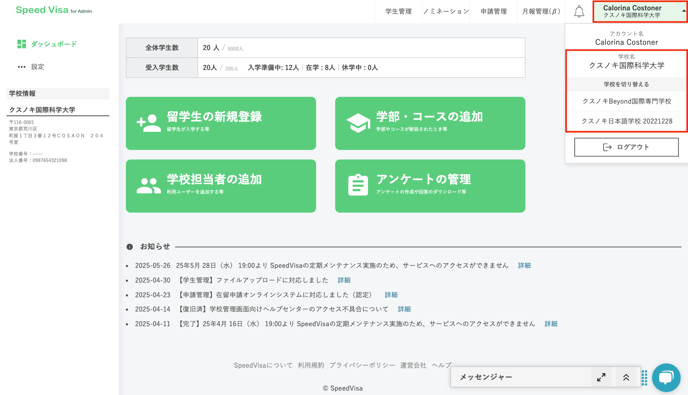
Task: Click the 2025-04-14 復旧済 notice text
Action: click(283, 309)
